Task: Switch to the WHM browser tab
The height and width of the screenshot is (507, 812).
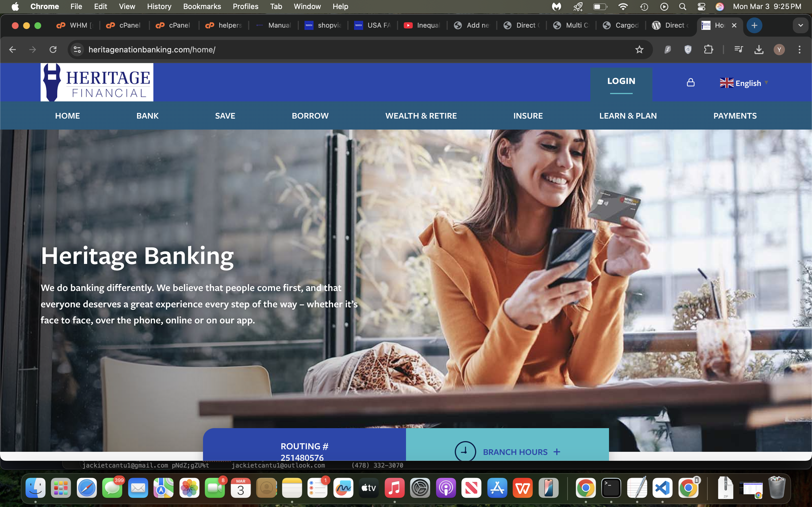Action: tap(74, 25)
